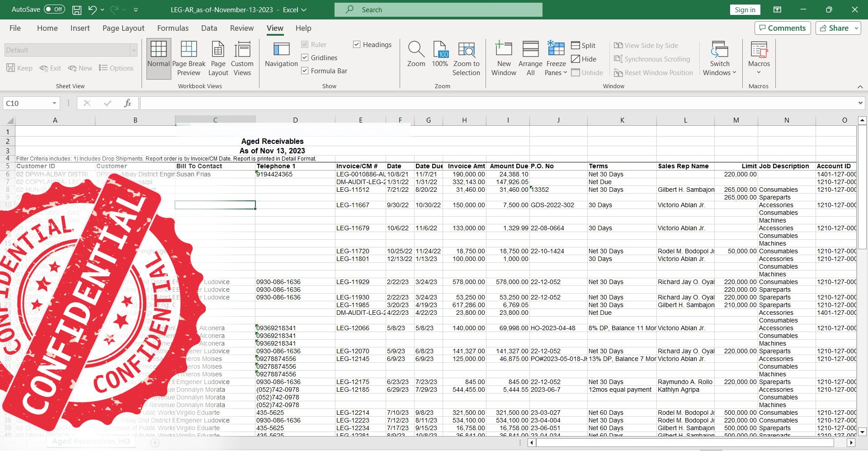Image resolution: width=868 pixels, height=451 pixels.
Task: Open the Formulas tab
Action: point(173,28)
